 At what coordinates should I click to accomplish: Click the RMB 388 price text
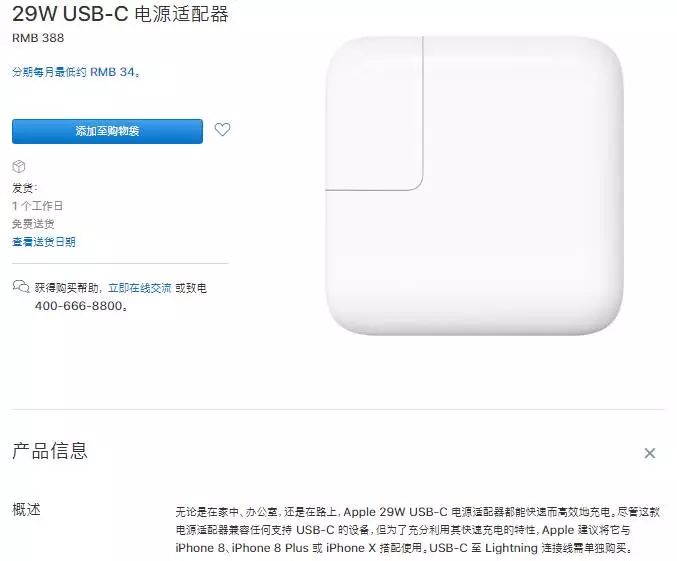tap(38, 38)
